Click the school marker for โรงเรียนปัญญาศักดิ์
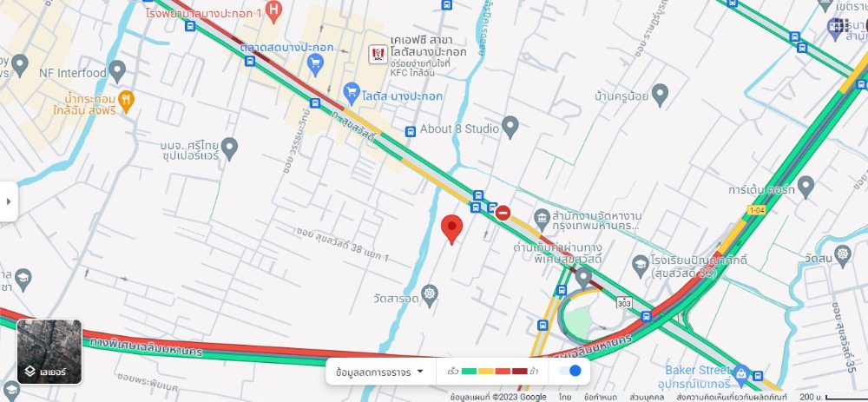This screenshot has width=868, height=402. pyautogui.click(x=641, y=266)
